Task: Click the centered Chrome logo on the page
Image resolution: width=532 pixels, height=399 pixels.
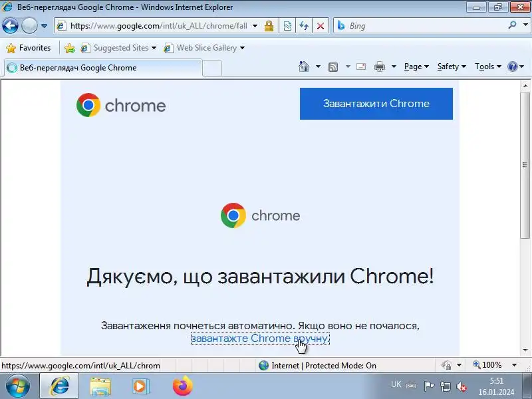Action: tap(260, 215)
